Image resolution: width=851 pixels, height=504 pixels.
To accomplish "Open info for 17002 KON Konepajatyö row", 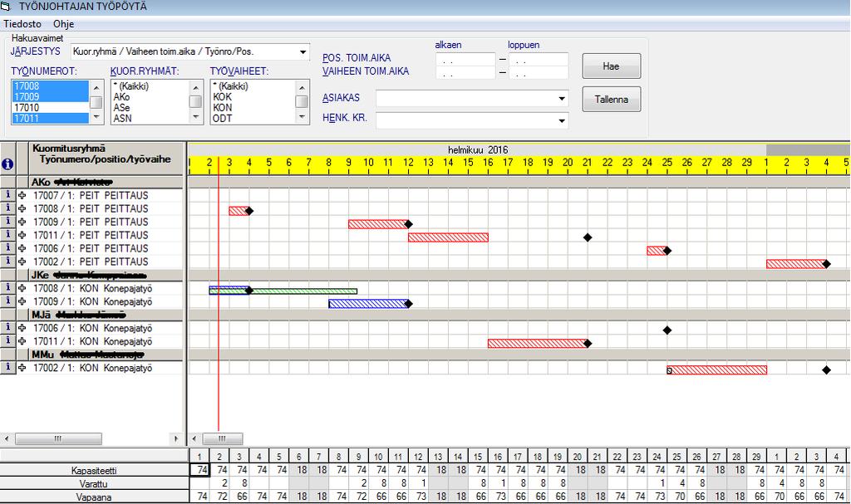I will tap(7, 367).
